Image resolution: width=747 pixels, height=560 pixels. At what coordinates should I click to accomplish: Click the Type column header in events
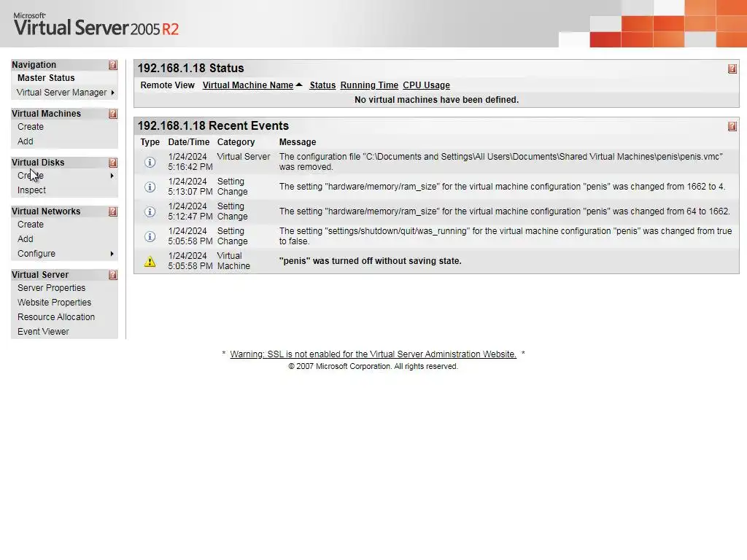[150, 142]
